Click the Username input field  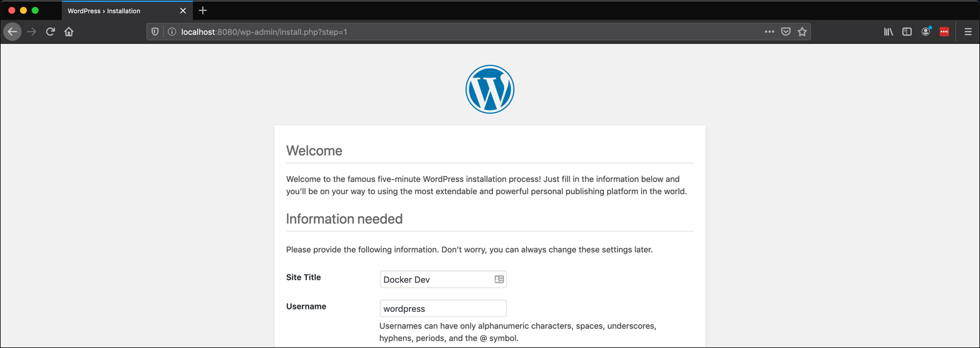(443, 308)
